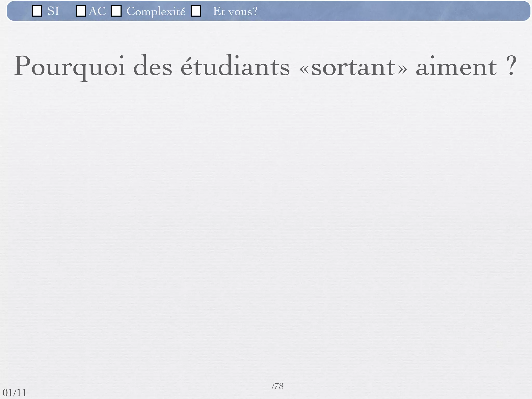Open the Complexité section label
532x399 pixels.
point(156,11)
